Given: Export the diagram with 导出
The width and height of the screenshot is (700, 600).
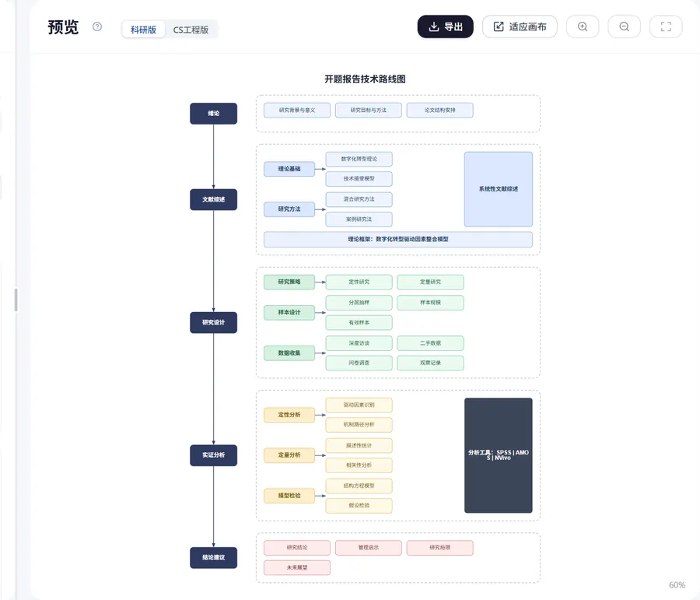Looking at the screenshot, I should click(445, 26).
